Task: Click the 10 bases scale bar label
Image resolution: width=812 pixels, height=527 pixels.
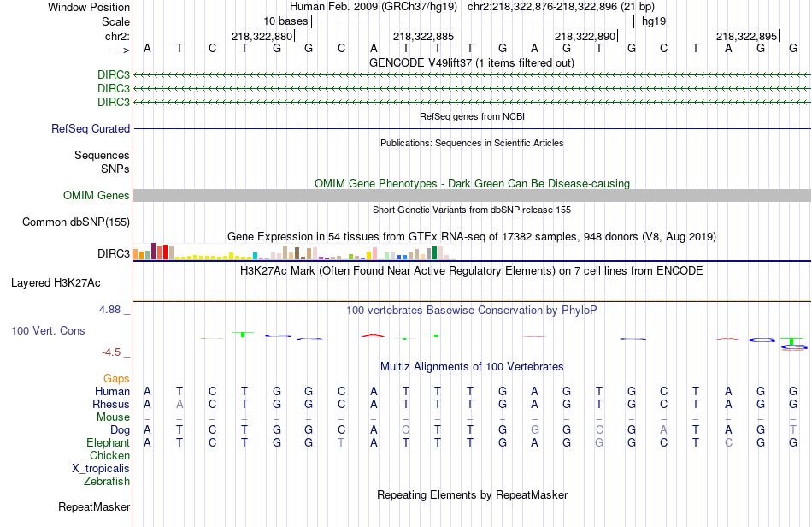Action: coord(285,21)
